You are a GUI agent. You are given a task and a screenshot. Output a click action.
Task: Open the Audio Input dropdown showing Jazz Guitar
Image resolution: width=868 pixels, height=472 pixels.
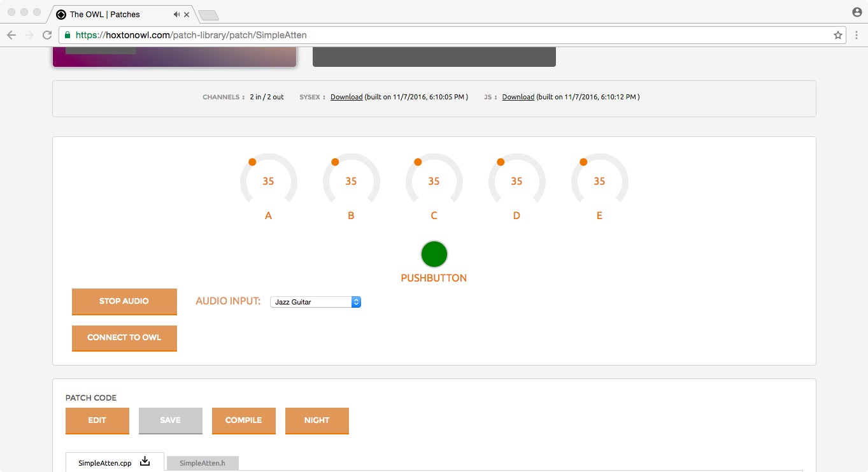[x=315, y=302]
